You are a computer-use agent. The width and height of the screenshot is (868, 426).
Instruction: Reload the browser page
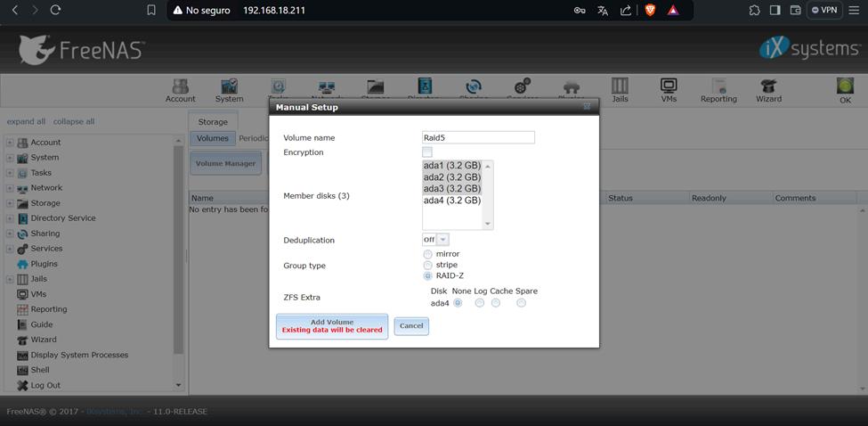(55, 10)
